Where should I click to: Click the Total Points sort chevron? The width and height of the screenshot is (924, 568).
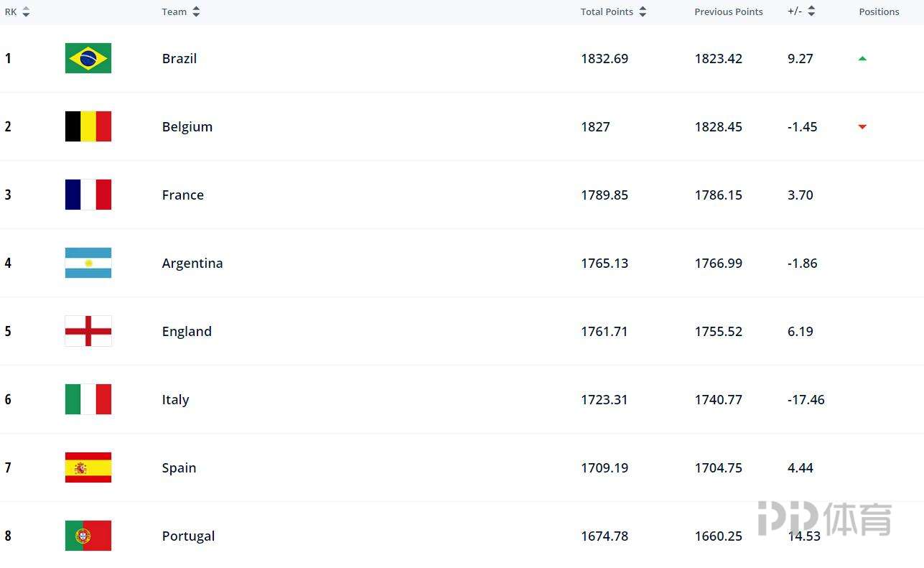coord(643,11)
